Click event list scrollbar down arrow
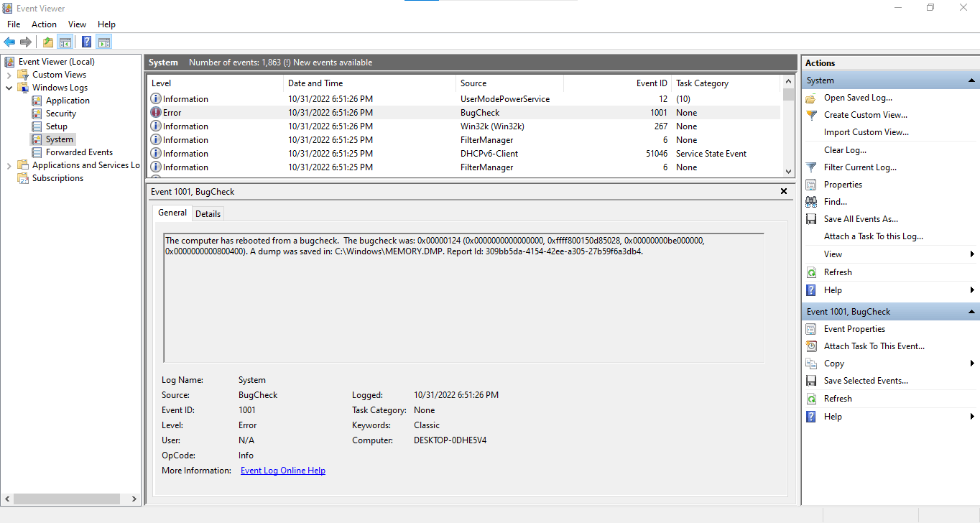This screenshot has height=523, width=980. (788, 171)
